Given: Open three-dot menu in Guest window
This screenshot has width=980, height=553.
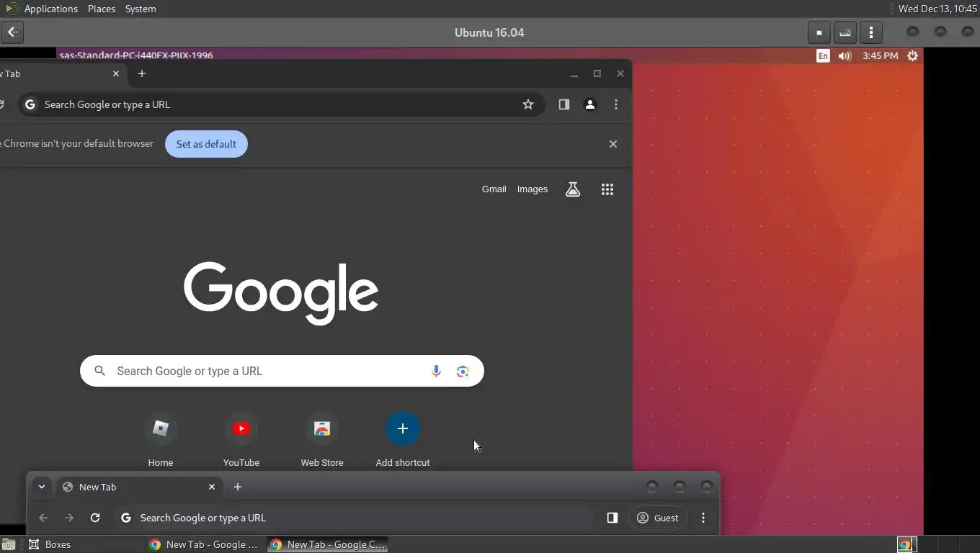Looking at the screenshot, I should pos(703,518).
